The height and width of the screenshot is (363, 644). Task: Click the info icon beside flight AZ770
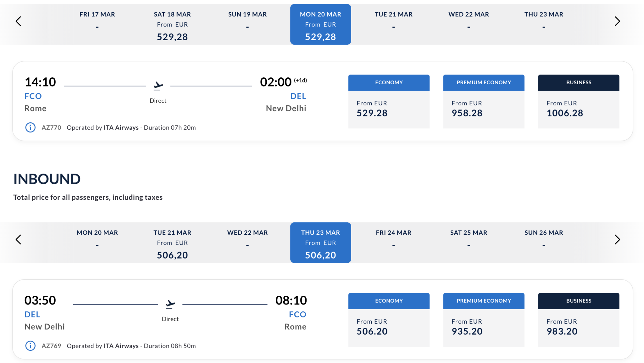point(30,127)
